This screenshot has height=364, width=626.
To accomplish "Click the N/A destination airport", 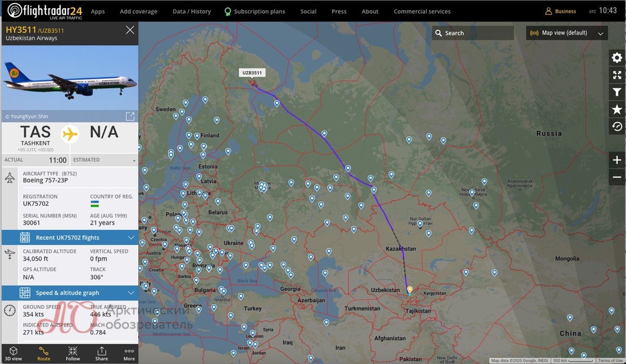I will click(104, 132).
